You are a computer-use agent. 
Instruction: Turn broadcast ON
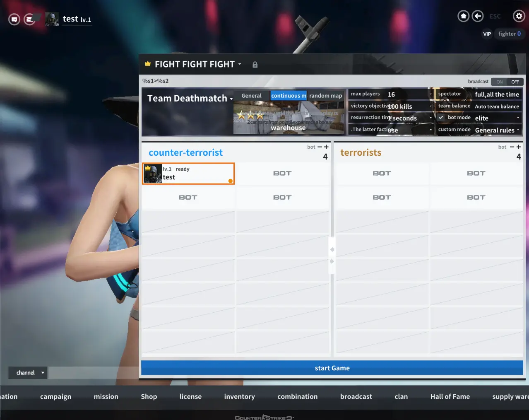[500, 82]
